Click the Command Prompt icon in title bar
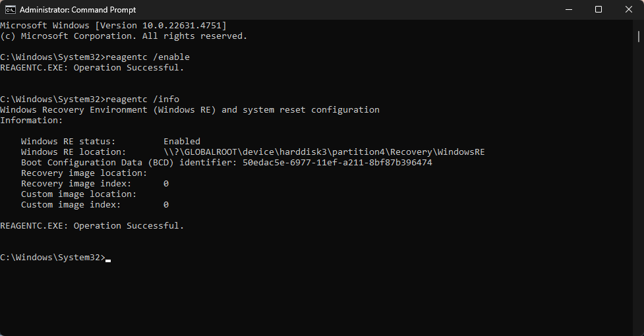The height and width of the screenshot is (336, 644). [x=11, y=9]
